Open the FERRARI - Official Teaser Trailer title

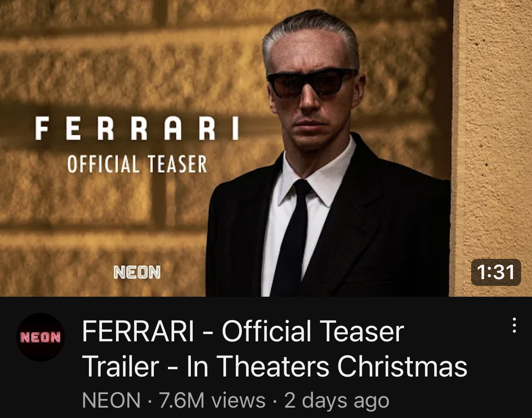(x=274, y=349)
